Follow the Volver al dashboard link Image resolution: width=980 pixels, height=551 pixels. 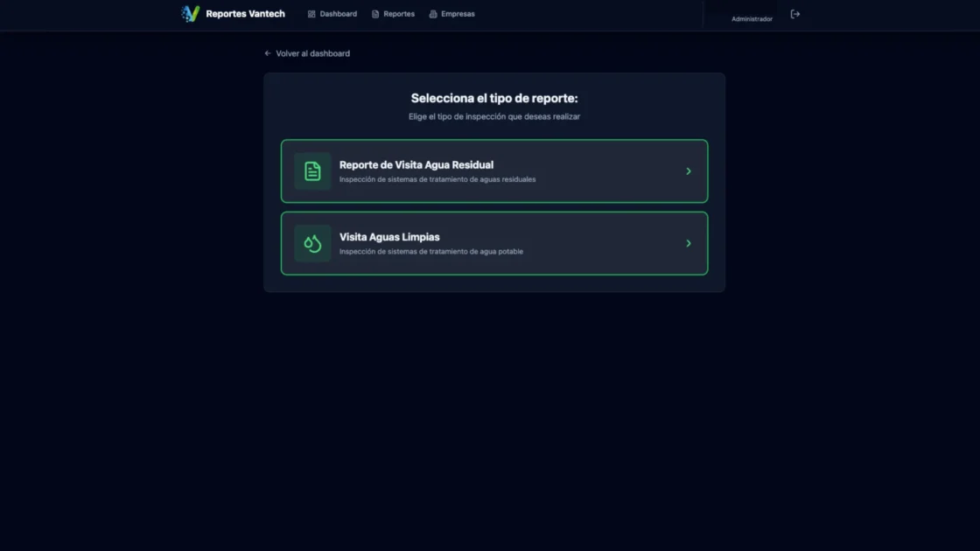coord(312,53)
